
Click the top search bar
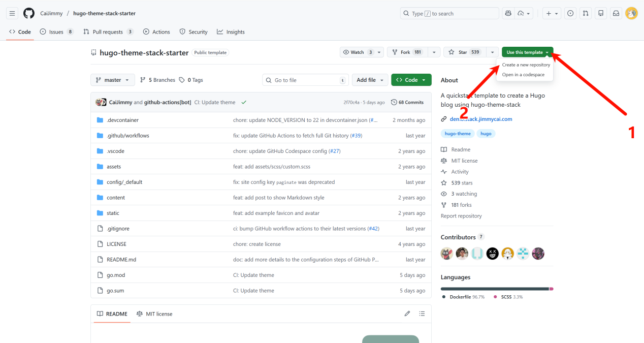[x=449, y=13]
